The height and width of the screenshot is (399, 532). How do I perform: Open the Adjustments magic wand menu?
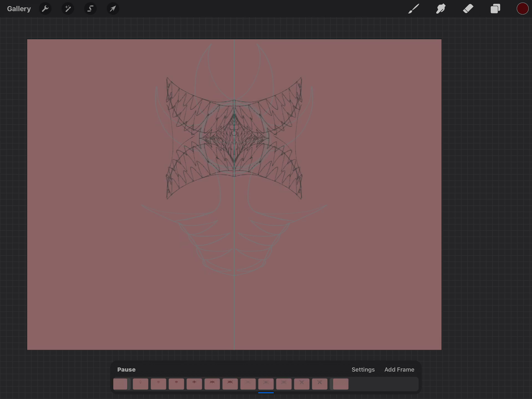[68, 9]
